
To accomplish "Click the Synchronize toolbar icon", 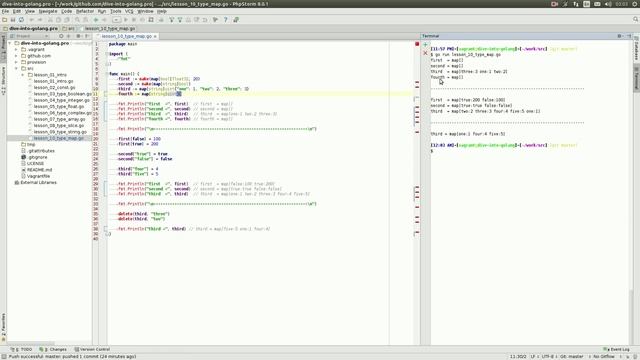I will [21, 20].
